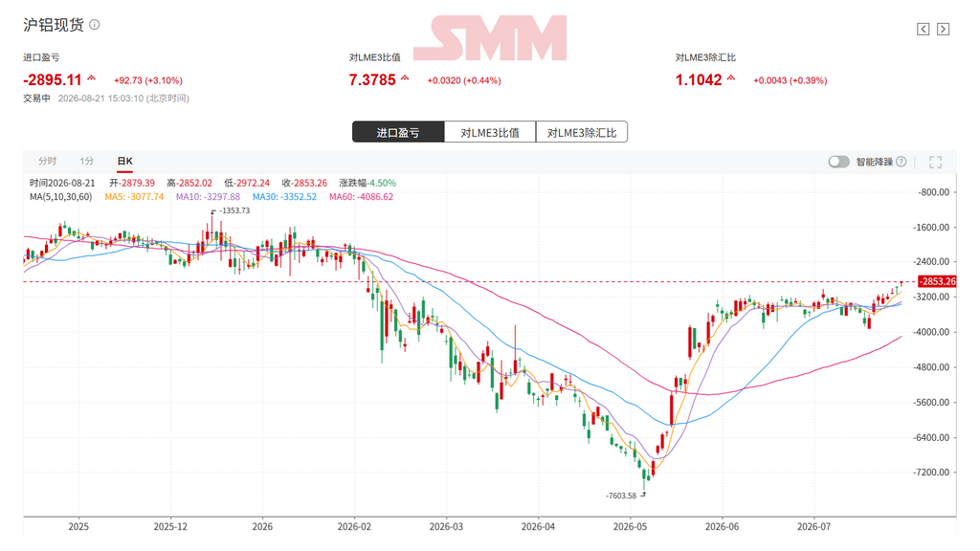The height and width of the screenshot is (551, 980).
Task: Click the MA30: -3352.52 legend value
Action: 284,197
